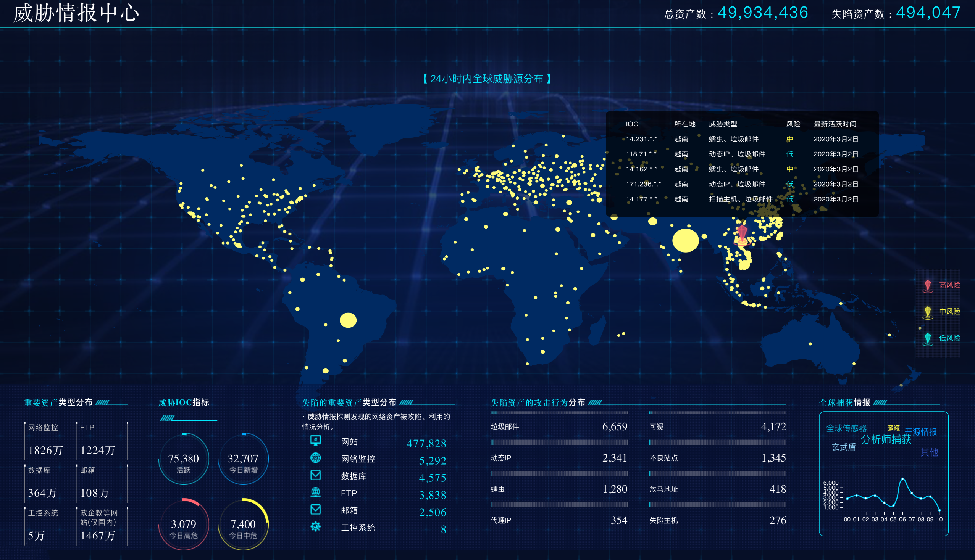The height and width of the screenshot is (560, 975).
Task: Click the 最新活跃时间 column header
Action: 835,124
